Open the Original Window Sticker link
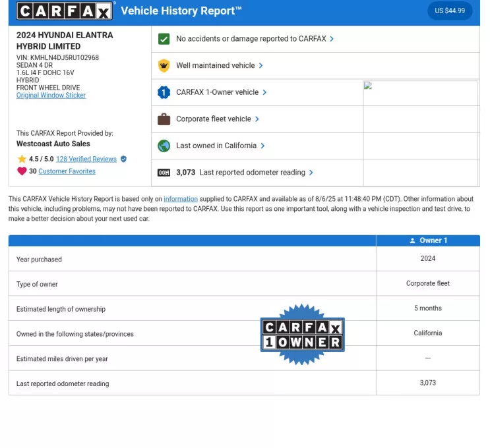Viewport: 490px width, 448px height. point(51,96)
